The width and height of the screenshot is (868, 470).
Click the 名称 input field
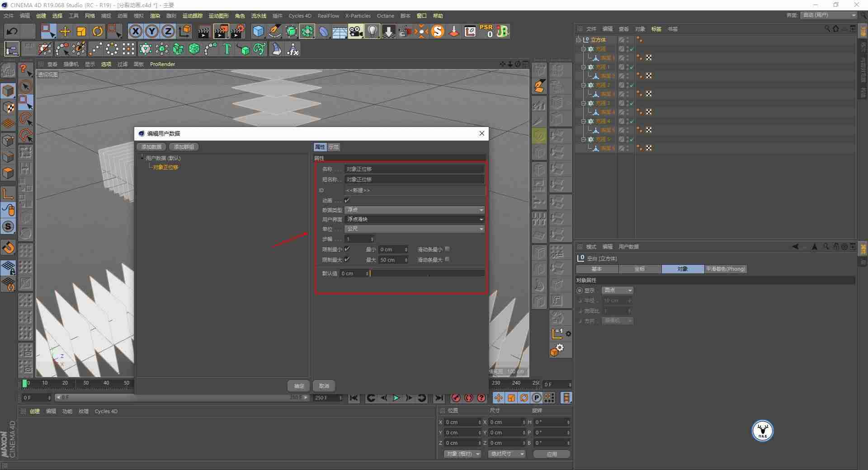coord(415,169)
